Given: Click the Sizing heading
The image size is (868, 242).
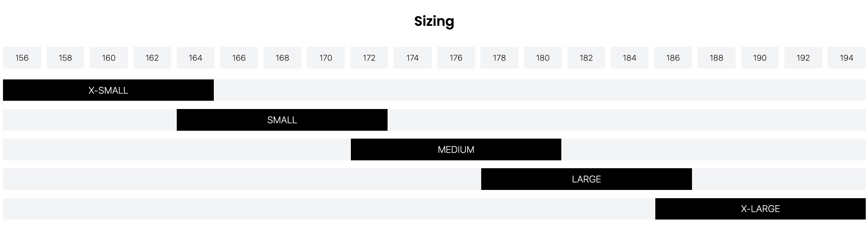Looking at the screenshot, I should (x=434, y=21).
